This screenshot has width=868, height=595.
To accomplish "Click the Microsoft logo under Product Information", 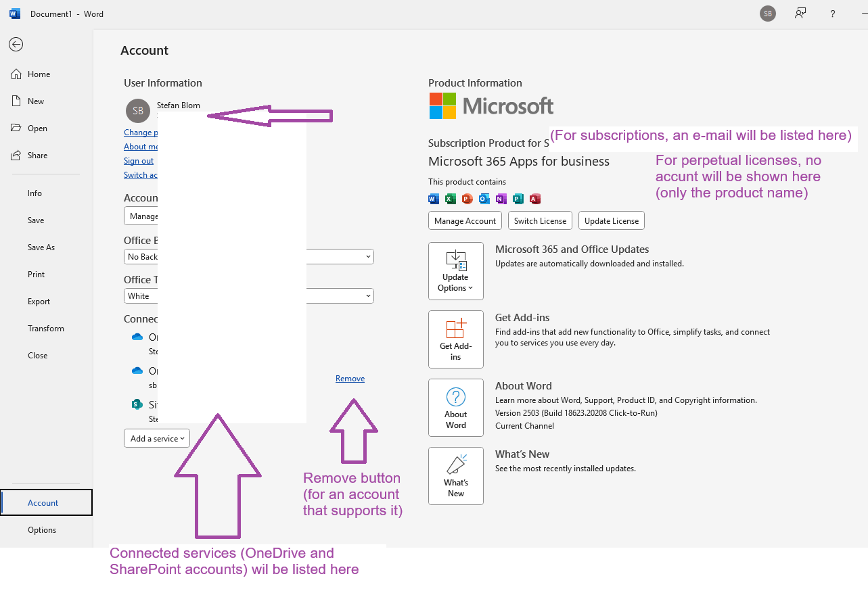I will click(491, 106).
